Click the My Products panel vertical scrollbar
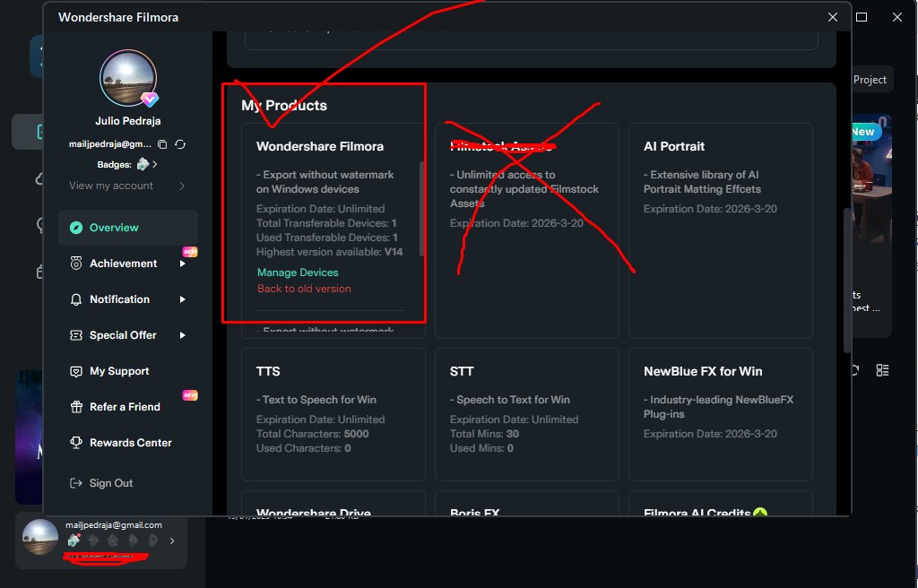918x588 pixels. (420, 208)
